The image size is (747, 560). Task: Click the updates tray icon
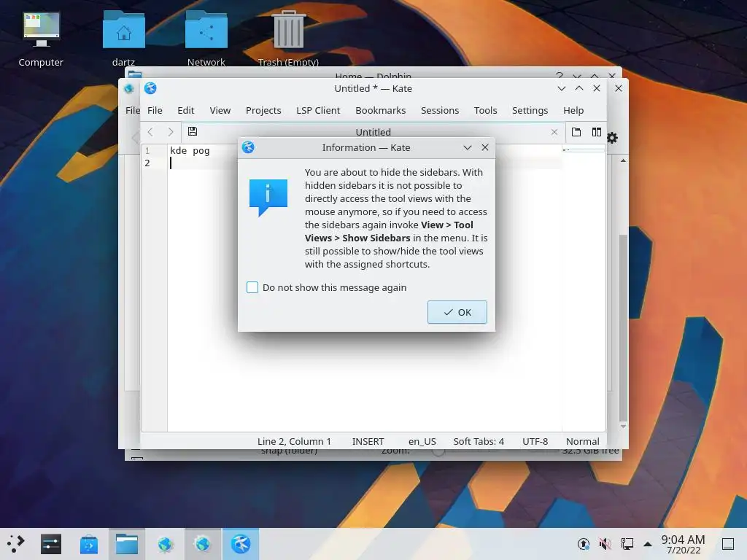pyautogui.click(x=583, y=544)
